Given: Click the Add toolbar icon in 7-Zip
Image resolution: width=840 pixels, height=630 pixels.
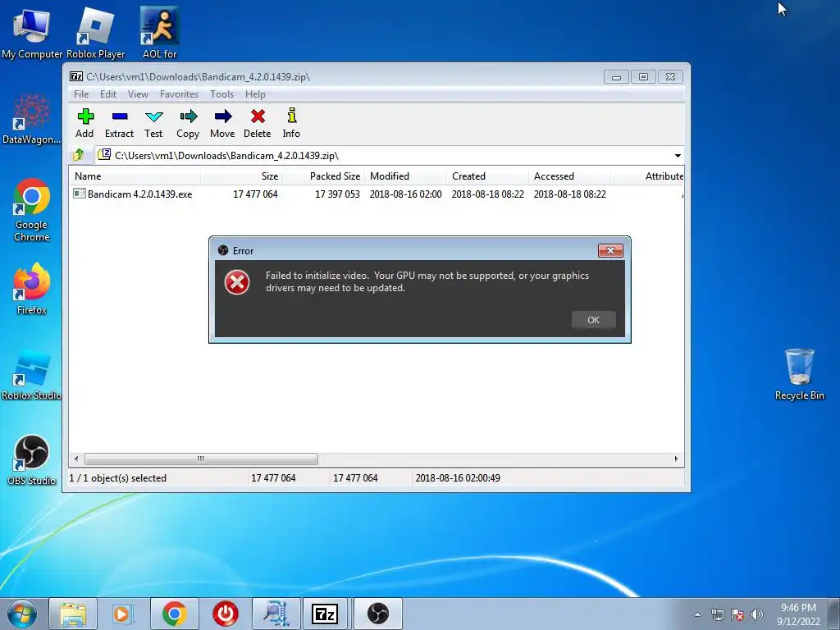Looking at the screenshot, I should [84, 123].
